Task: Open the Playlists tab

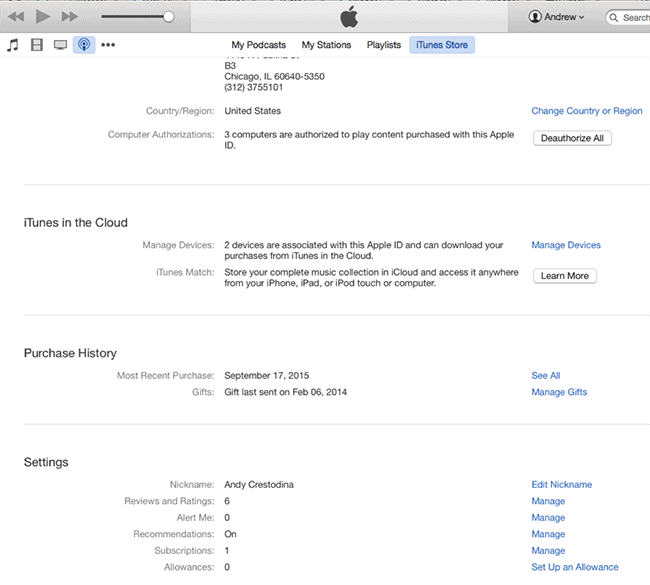Action: [x=383, y=45]
